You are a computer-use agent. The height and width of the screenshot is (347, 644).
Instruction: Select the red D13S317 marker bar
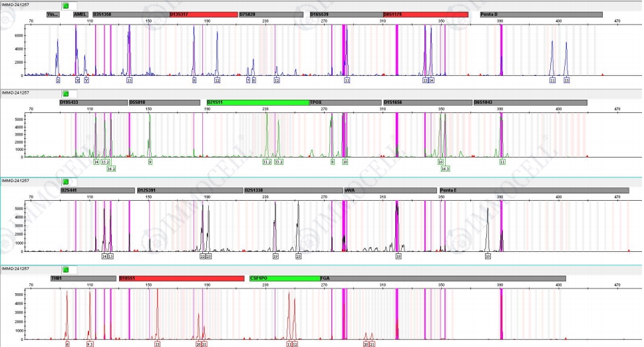click(203, 14)
